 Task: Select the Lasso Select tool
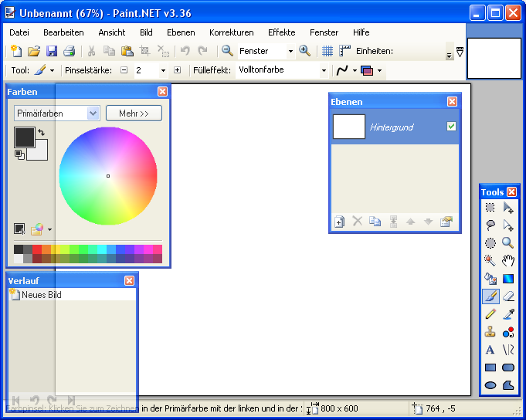click(490, 225)
